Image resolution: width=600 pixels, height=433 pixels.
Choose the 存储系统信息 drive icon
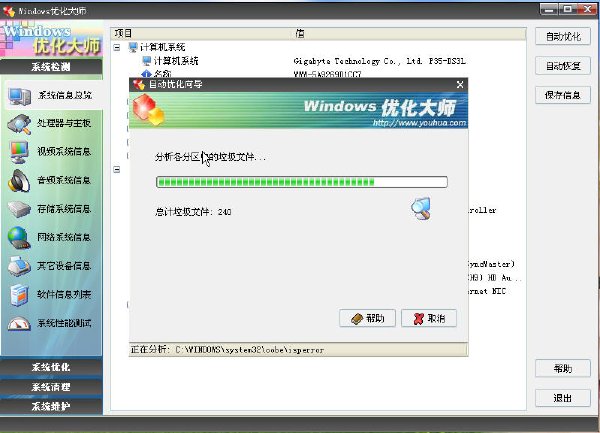click(19, 209)
